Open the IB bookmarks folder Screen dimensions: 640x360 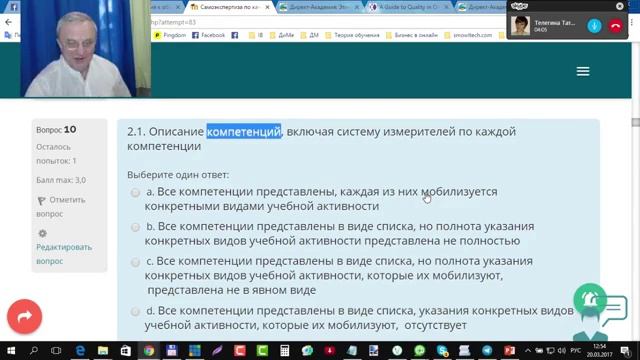(x=256, y=35)
